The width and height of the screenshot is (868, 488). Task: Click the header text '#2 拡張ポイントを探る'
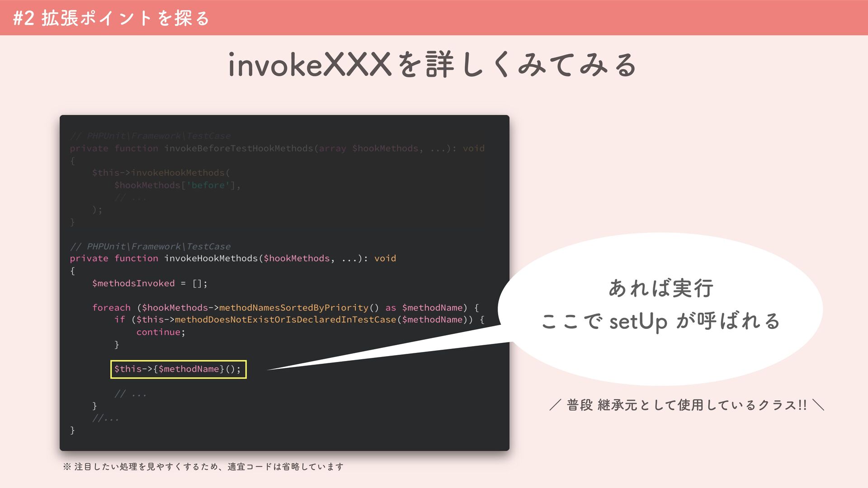point(111,18)
